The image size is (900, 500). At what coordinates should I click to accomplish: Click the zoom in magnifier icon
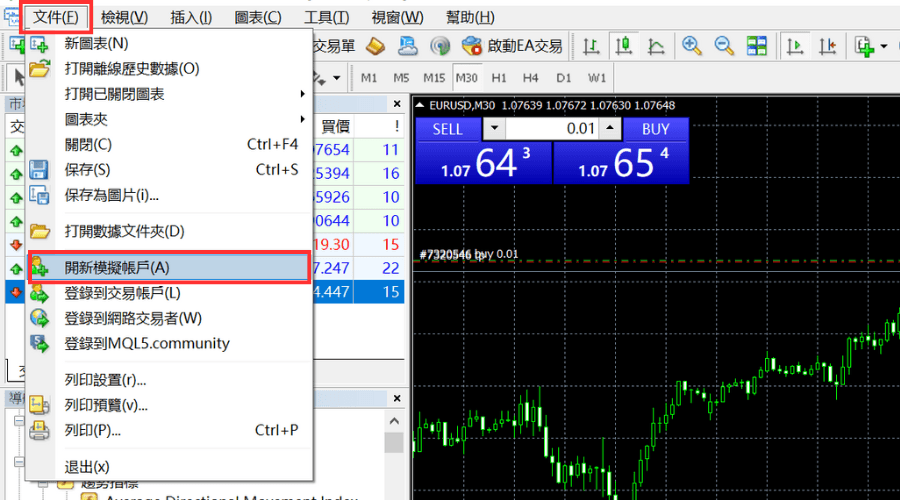[x=691, y=46]
